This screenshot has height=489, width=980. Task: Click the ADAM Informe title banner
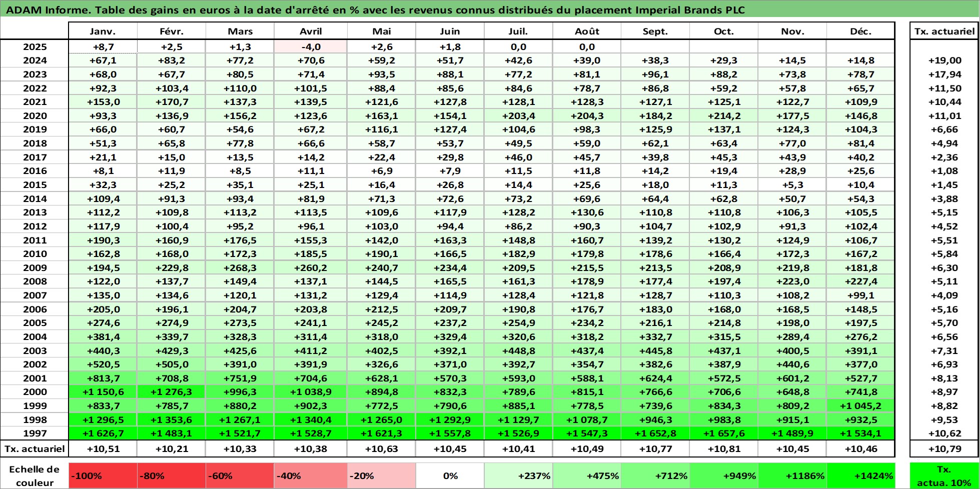pyautogui.click(x=490, y=9)
